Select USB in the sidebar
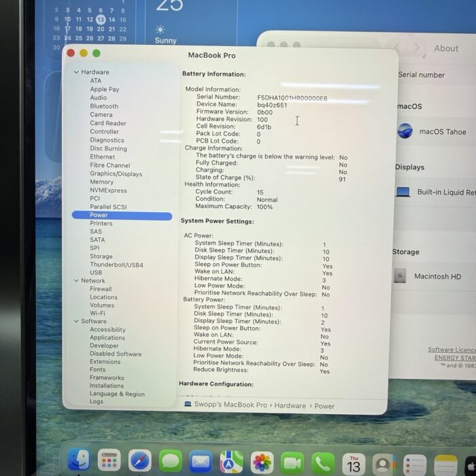 [x=96, y=272]
